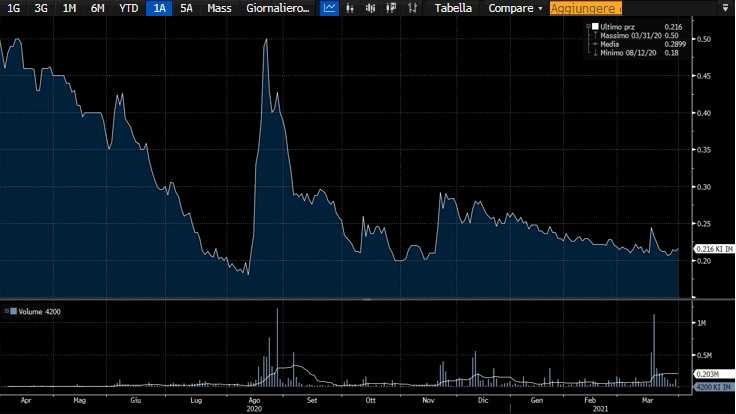Switch range to YTD
This screenshot has height=414, width=736.
point(129,8)
